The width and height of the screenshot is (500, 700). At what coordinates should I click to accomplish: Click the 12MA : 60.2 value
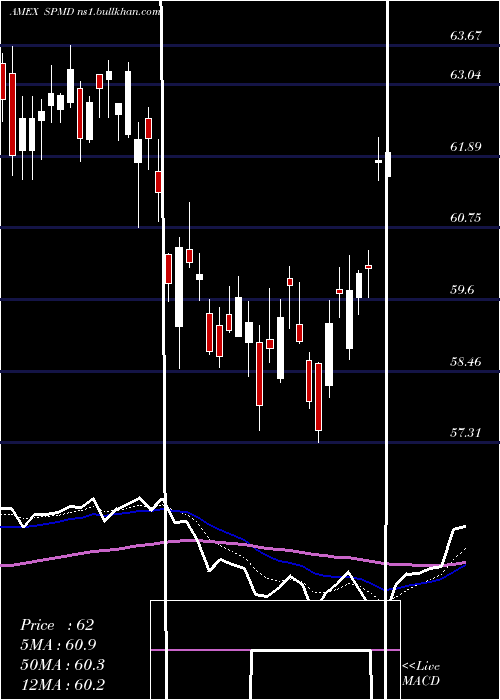point(62,684)
